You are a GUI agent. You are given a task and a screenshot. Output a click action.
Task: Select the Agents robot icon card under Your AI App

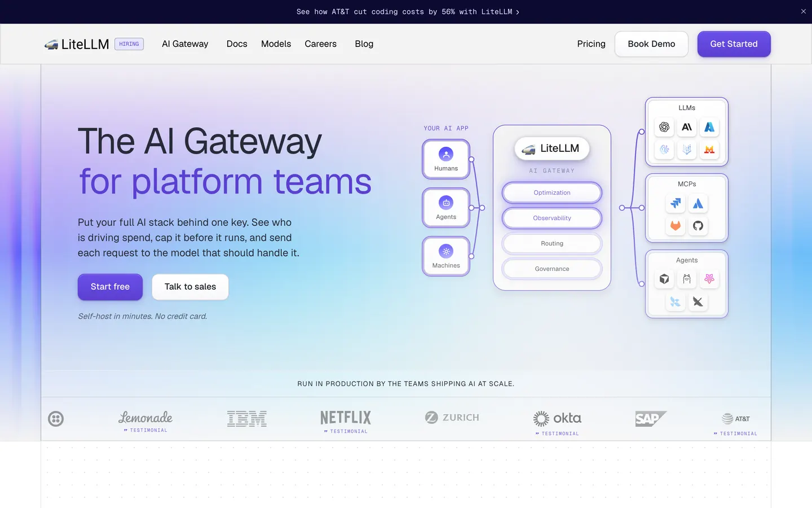(446, 208)
